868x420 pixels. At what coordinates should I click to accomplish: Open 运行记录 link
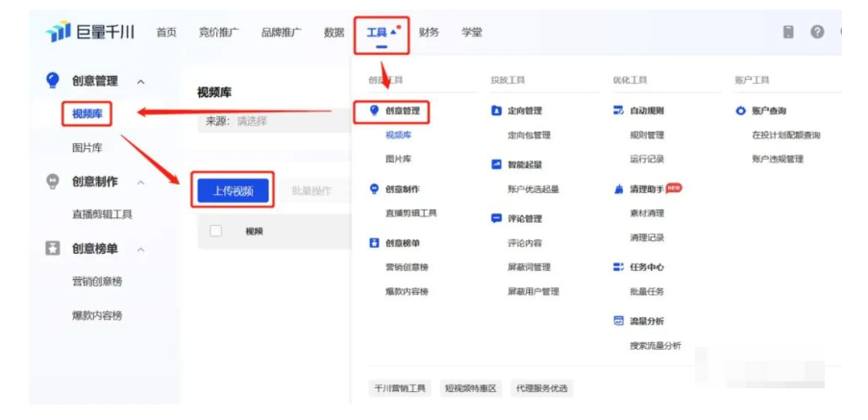coord(647,159)
